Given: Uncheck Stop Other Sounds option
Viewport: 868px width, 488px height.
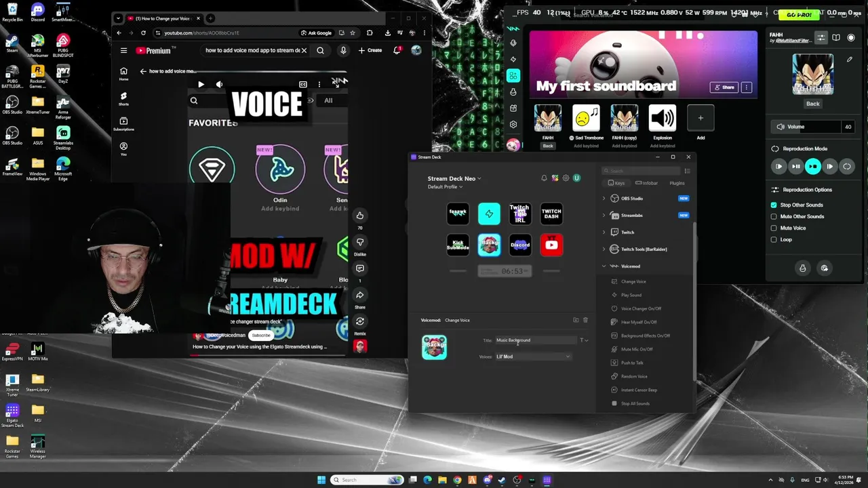Looking at the screenshot, I should coord(774,205).
